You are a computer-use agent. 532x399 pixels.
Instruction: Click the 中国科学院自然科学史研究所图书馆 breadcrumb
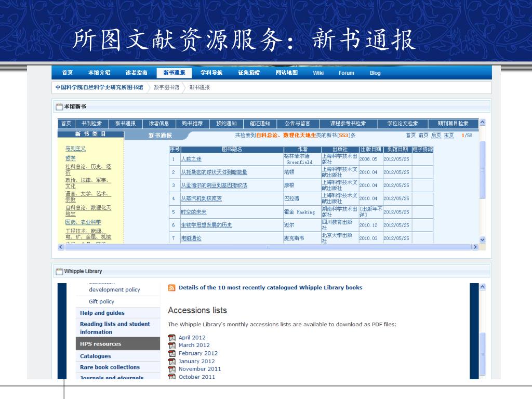(99, 87)
